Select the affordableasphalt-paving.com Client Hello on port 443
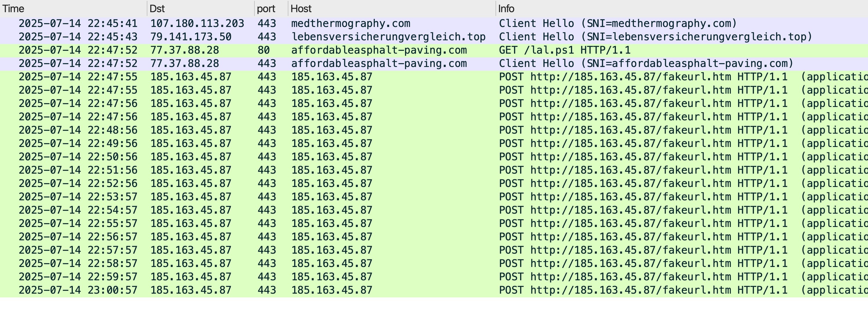 click(434, 63)
